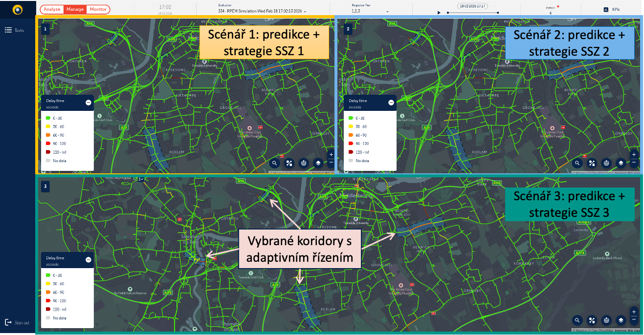Select map panel number 2 badge
644x335 pixels.
click(x=348, y=29)
